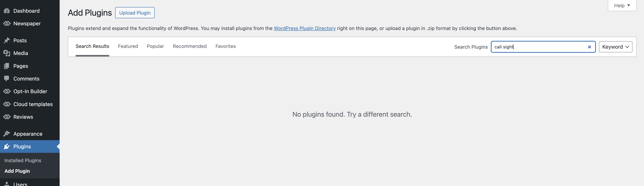Switch to the Featured tab
This screenshot has width=644, height=186.
pos(128,46)
